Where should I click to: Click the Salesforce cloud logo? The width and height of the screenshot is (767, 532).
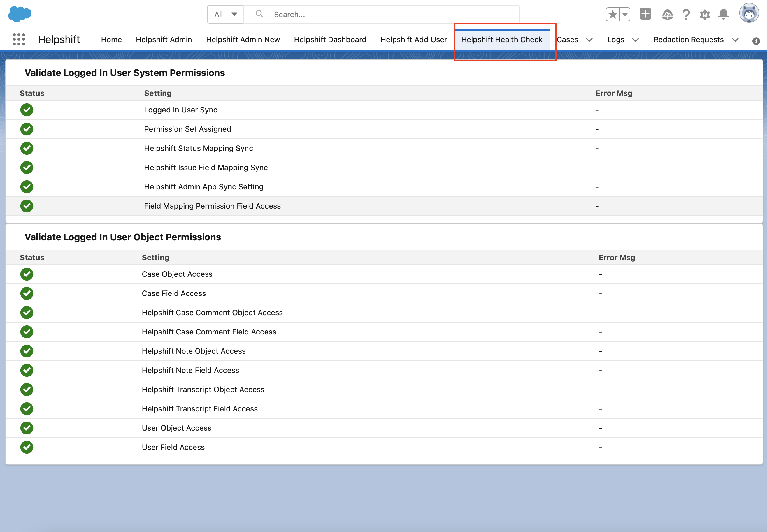coord(20,14)
